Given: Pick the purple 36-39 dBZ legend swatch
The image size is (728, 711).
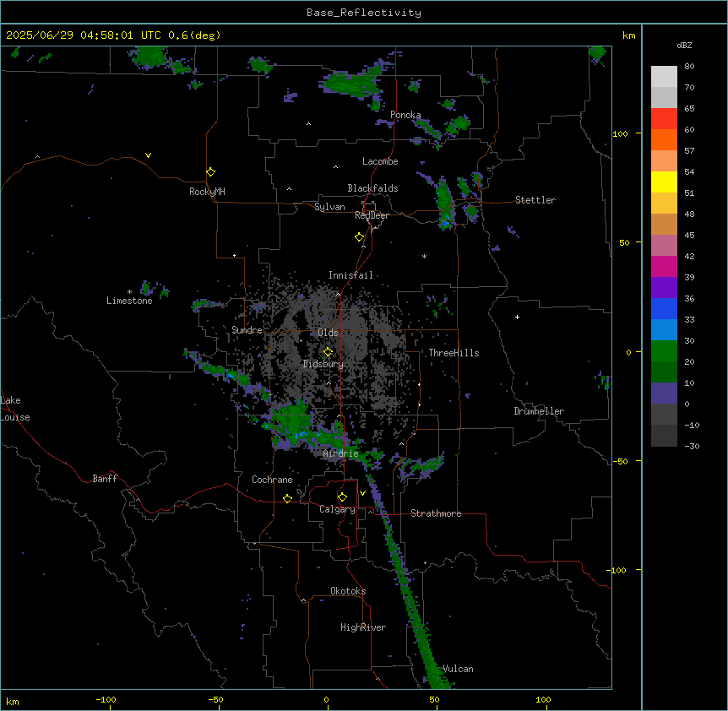Looking at the screenshot, I should (x=664, y=288).
